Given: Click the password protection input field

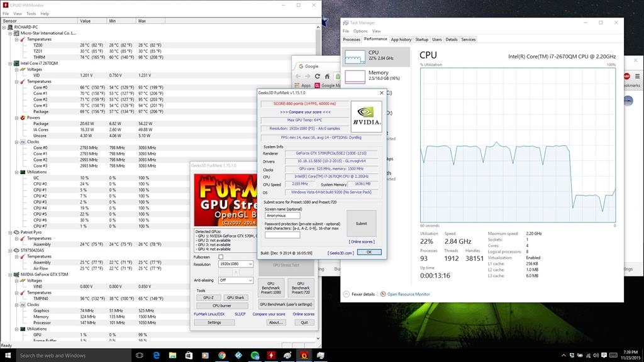Looking at the screenshot, I should [x=282, y=235].
